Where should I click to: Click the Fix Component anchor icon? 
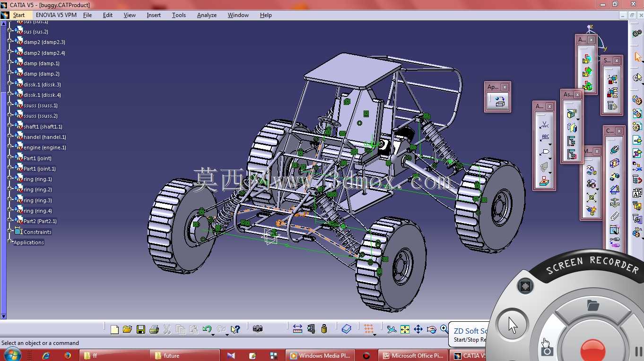[x=614, y=203]
